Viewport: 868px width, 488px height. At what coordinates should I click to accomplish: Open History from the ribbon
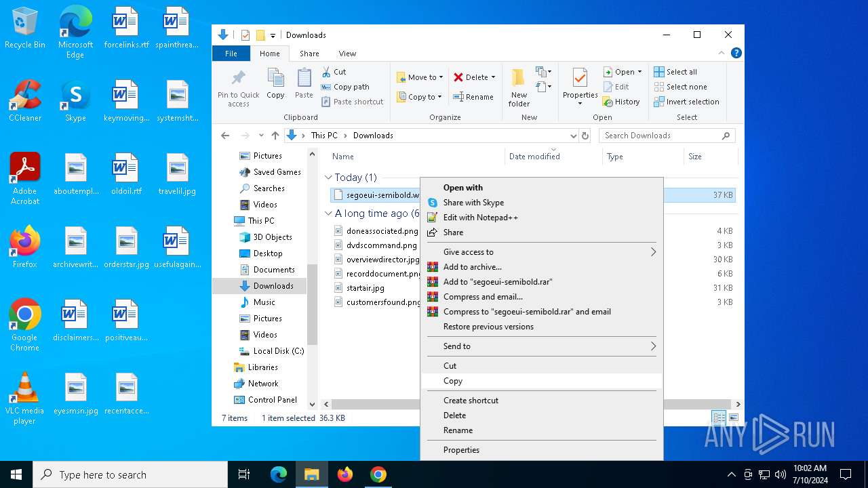[x=621, y=102]
